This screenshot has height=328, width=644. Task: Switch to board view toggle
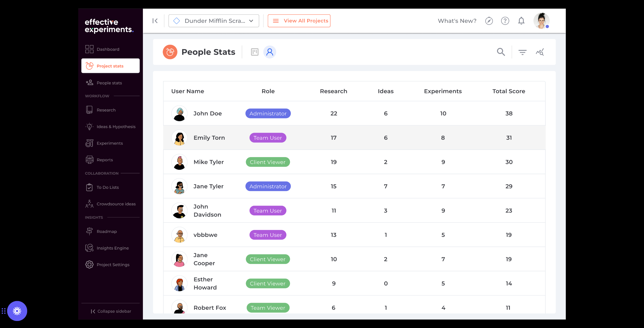(255, 52)
